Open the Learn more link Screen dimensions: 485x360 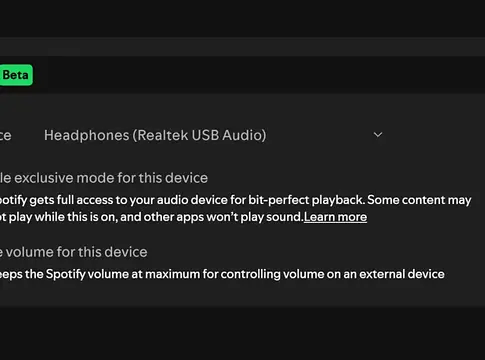coord(335,217)
